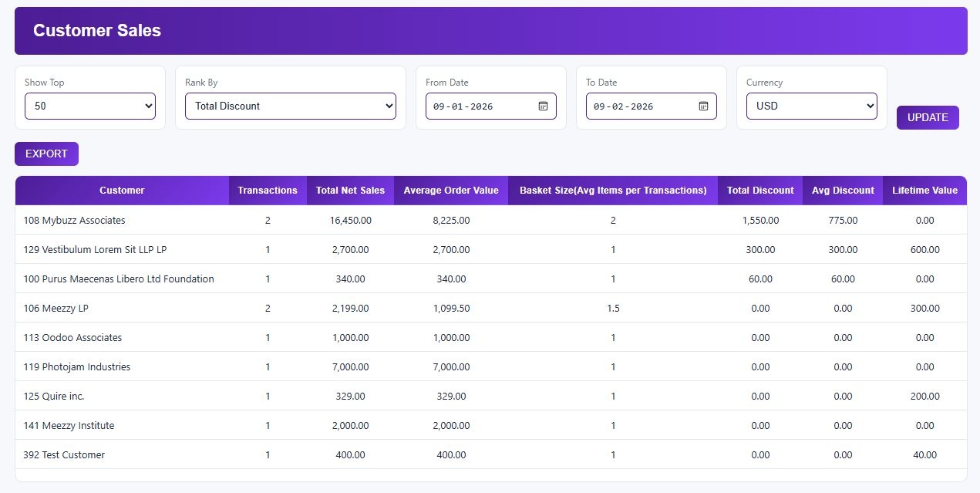This screenshot has height=493, width=980.
Task: Sort by the Customer column header
Action: coord(121,191)
